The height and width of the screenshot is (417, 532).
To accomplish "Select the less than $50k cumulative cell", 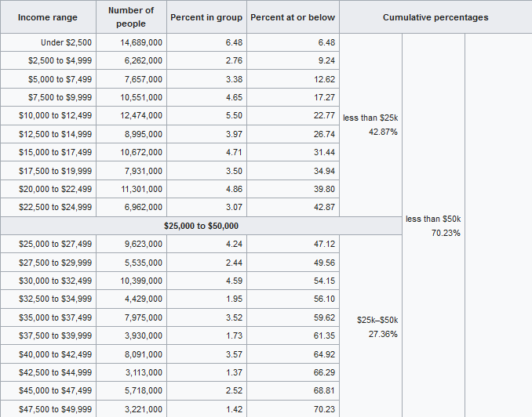I will [x=434, y=226].
